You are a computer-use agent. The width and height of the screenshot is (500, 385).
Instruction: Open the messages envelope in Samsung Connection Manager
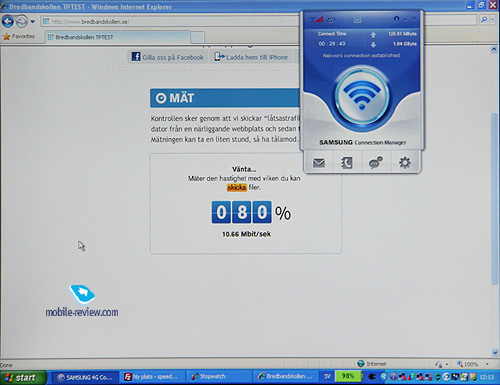tap(319, 163)
